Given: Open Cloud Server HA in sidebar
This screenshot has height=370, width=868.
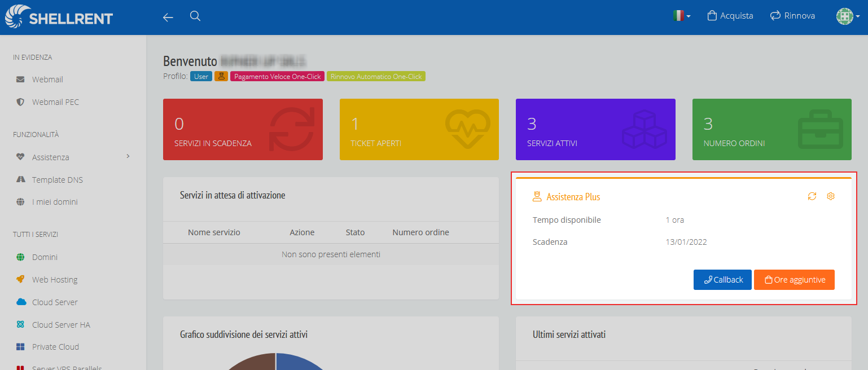Looking at the screenshot, I should click(x=61, y=325).
